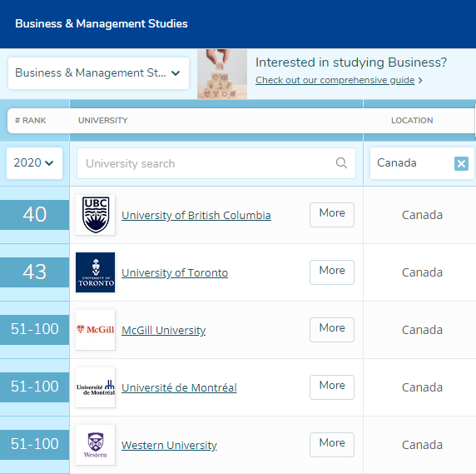Clear the Canada location filter

coord(461,164)
